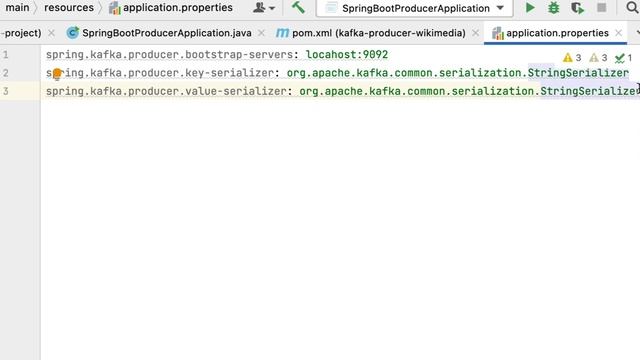Viewport: 640px width, 360px height.
Task: Run with coverage shield icon
Action: (578, 8)
